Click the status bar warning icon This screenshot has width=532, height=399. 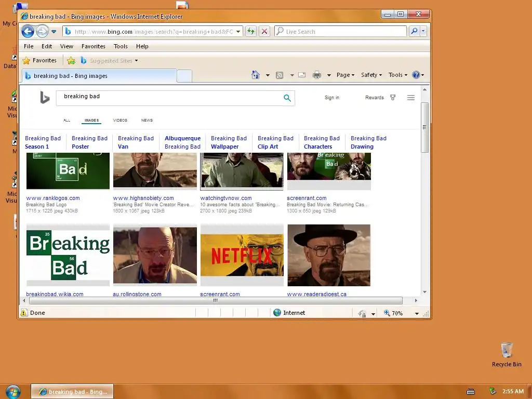tap(24, 313)
